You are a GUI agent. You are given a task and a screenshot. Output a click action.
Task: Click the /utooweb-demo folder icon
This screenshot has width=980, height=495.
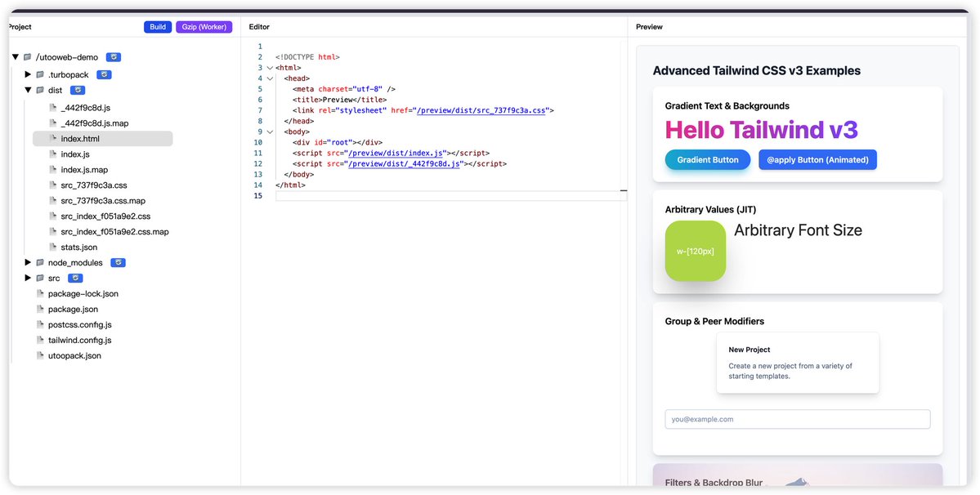(28, 57)
